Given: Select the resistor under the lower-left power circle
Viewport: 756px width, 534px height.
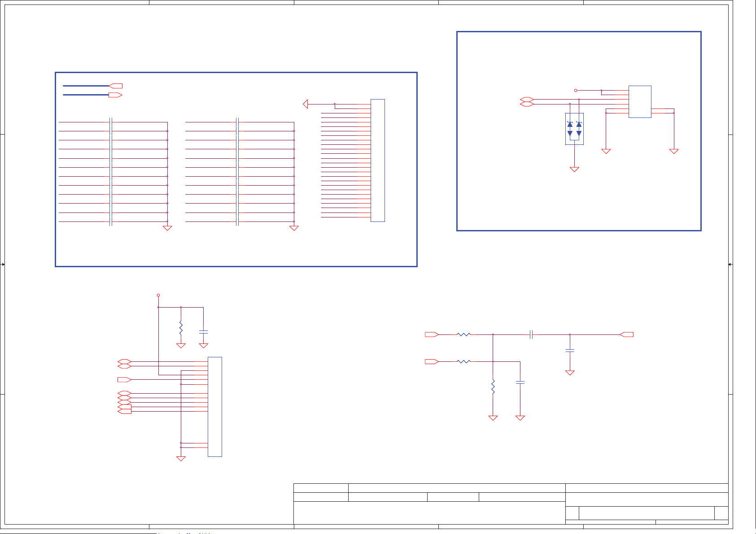Looking at the screenshot, I should click(181, 328).
